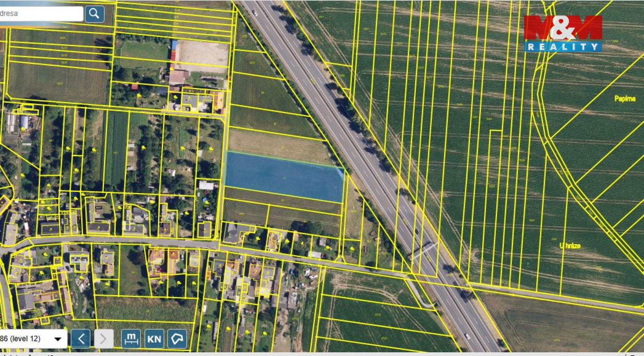Click the white car on the highway at top
This screenshot has height=356, width=644.
[255, 13]
